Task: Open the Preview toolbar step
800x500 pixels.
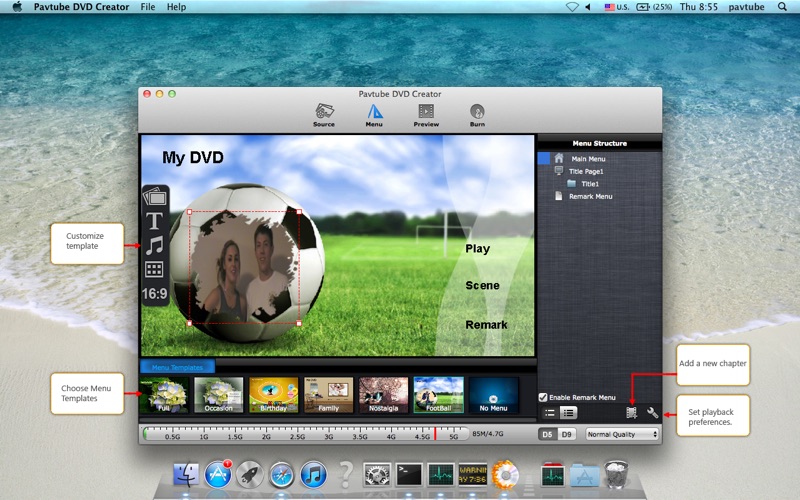Action: (426, 115)
